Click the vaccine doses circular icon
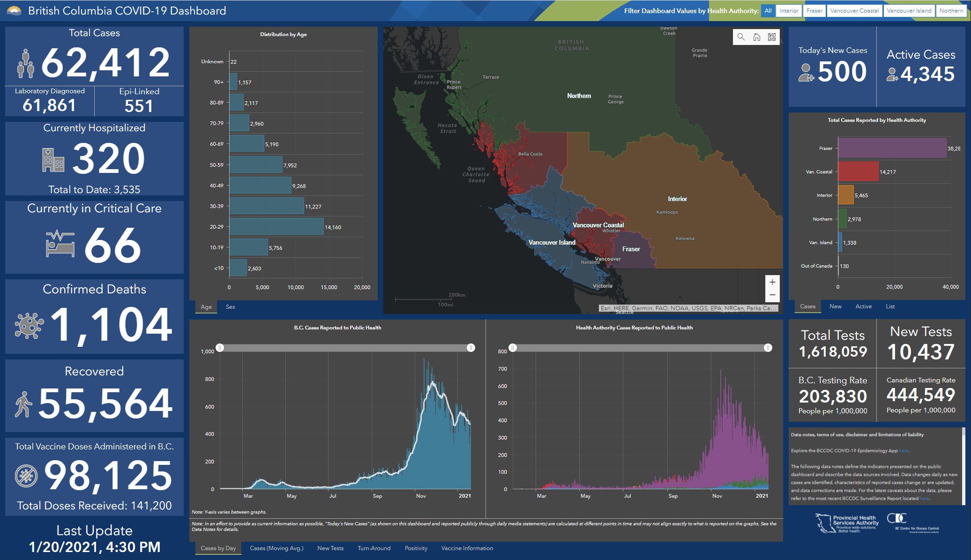971x560 pixels. (x=26, y=476)
